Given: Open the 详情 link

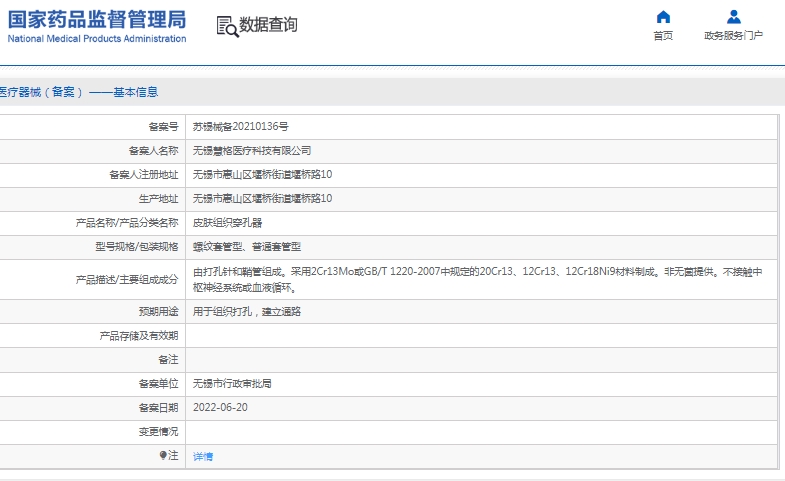Looking at the screenshot, I should point(203,456).
